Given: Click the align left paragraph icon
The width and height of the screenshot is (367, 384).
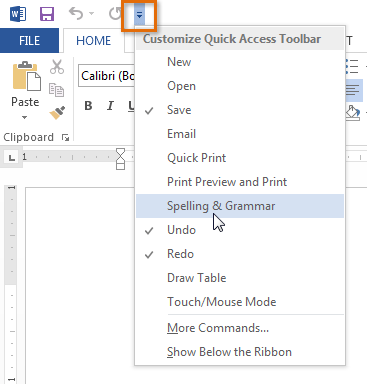Looking at the screenshot, I should click(x=353, y=90).
